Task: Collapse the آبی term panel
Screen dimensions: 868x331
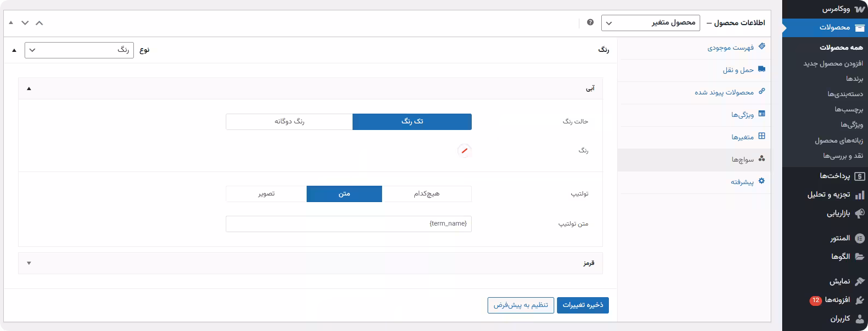Action: 29,88
